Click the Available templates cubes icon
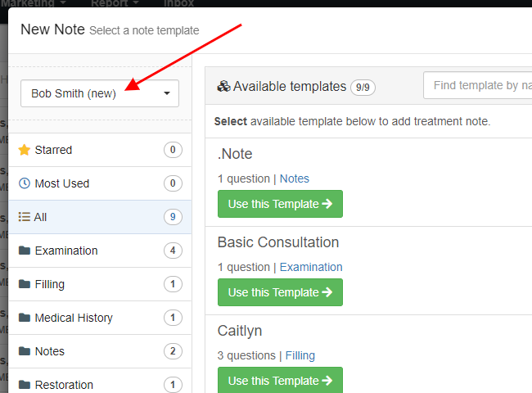 tap(223, 86)
